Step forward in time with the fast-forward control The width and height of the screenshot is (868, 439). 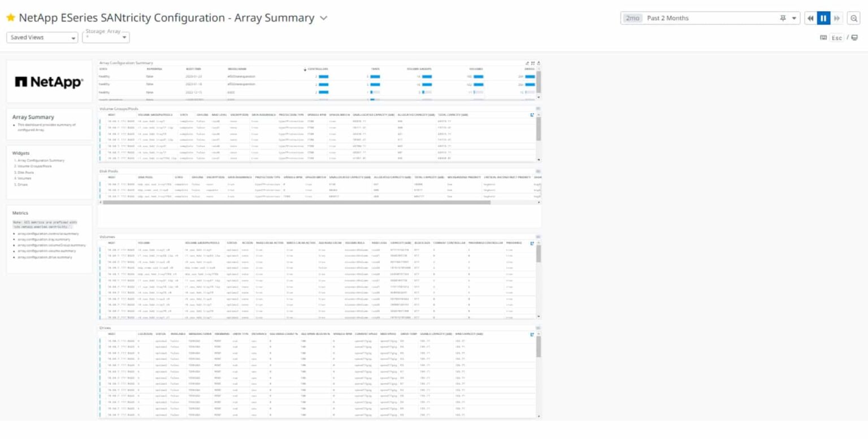tap(835, 18)
